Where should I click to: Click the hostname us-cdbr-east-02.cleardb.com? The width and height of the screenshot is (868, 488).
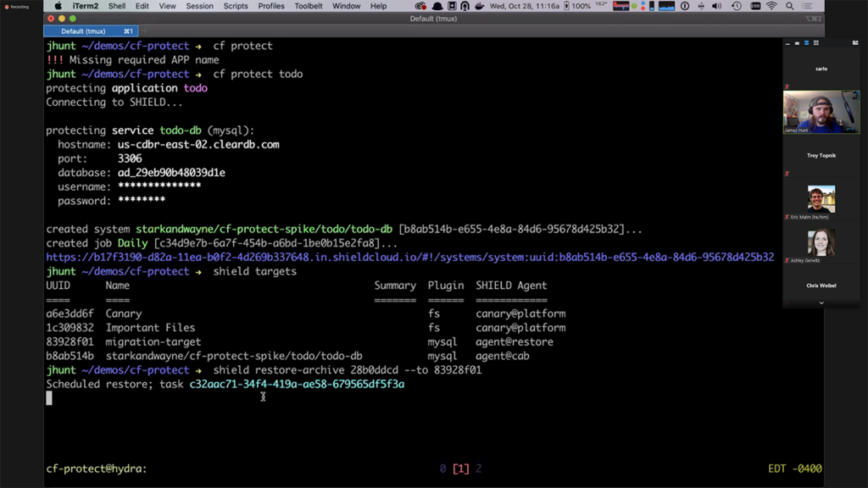(198, 144)
